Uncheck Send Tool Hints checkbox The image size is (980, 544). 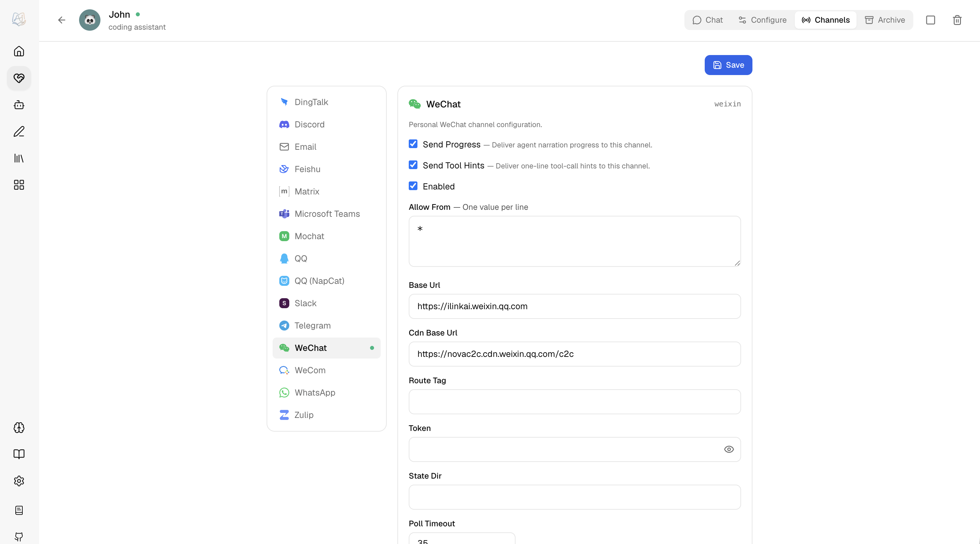click(413, 165)
